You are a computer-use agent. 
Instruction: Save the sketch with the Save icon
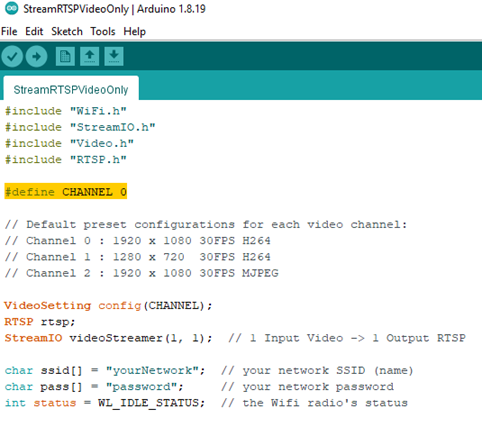coord(114,56)
